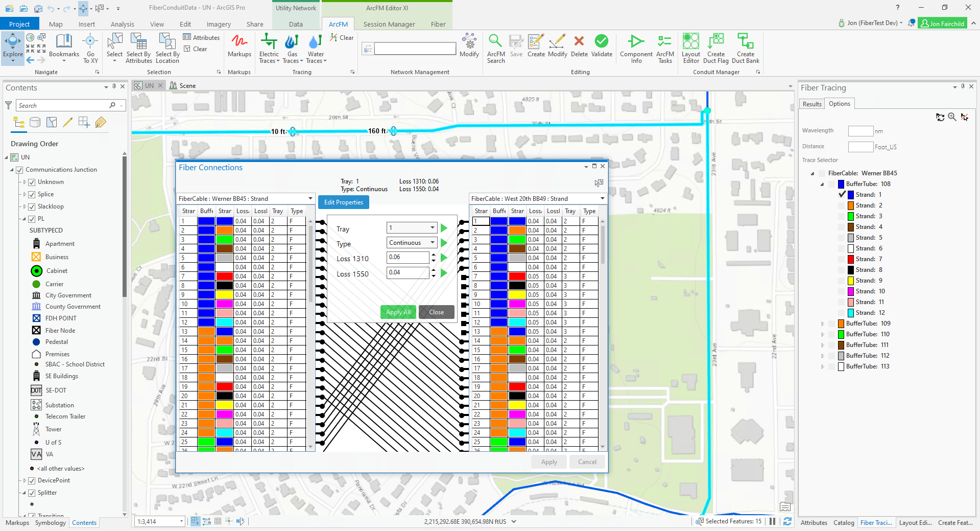Click the Network Management Modify icon
This screenshot has width=980, height=531.
(469, 46)
